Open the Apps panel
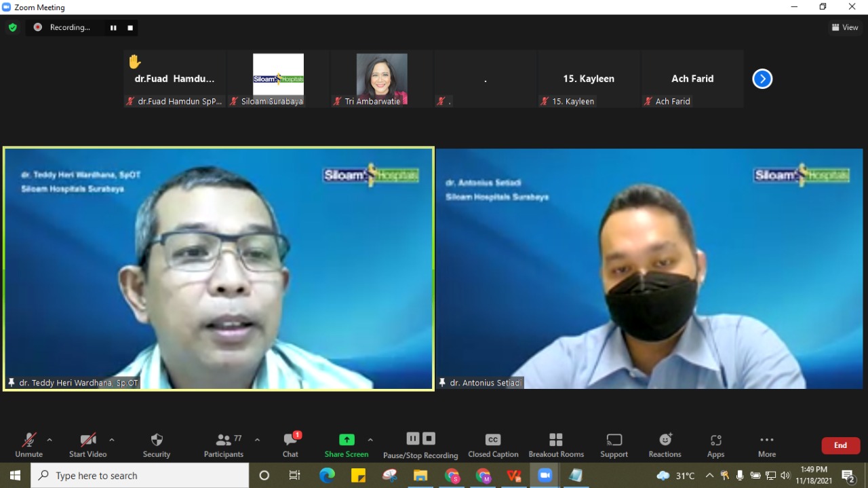This screenshot has height=488, width=868. [715, 445]
